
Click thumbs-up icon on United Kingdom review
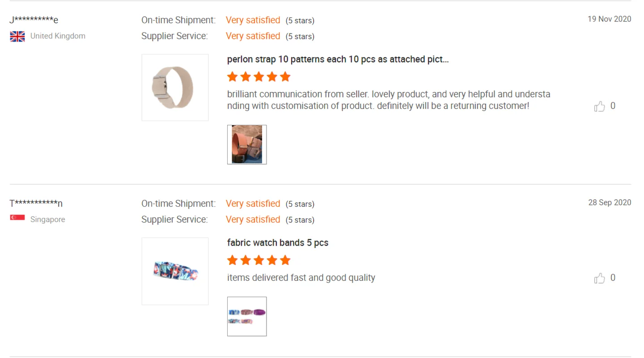(599, 107)
